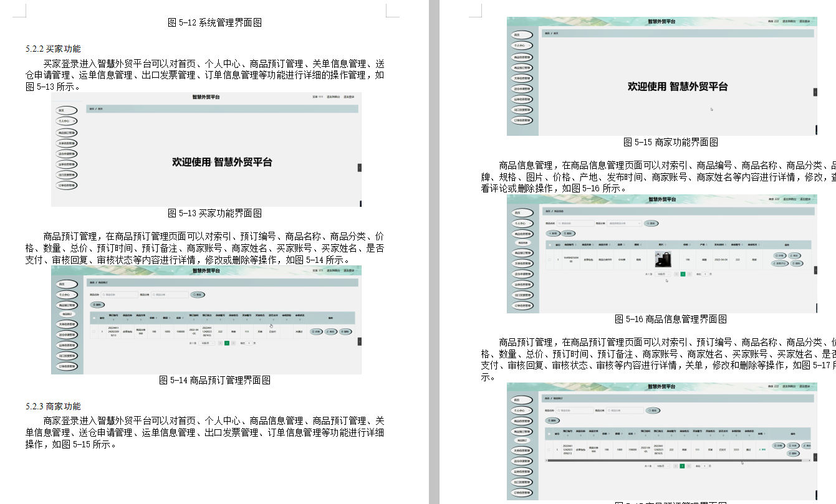Tick row 1 checkbox in figure 5-16 table

[549, 260]
